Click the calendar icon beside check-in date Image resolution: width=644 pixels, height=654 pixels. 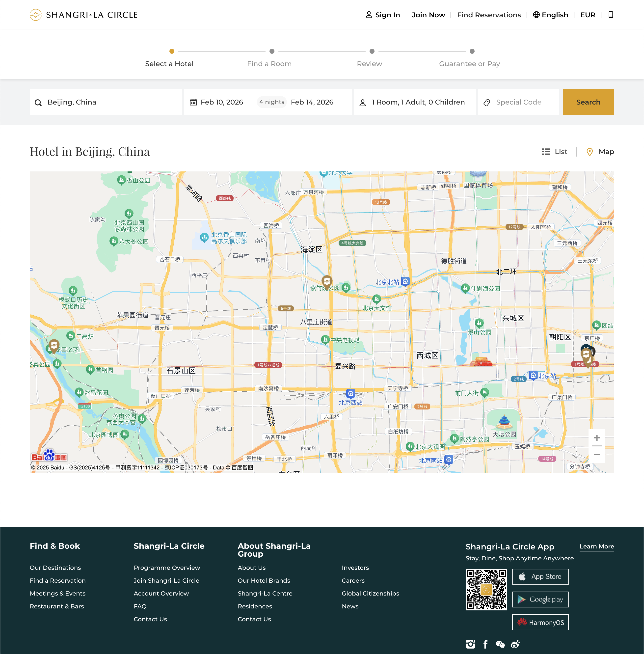click(x=193, y=102)
